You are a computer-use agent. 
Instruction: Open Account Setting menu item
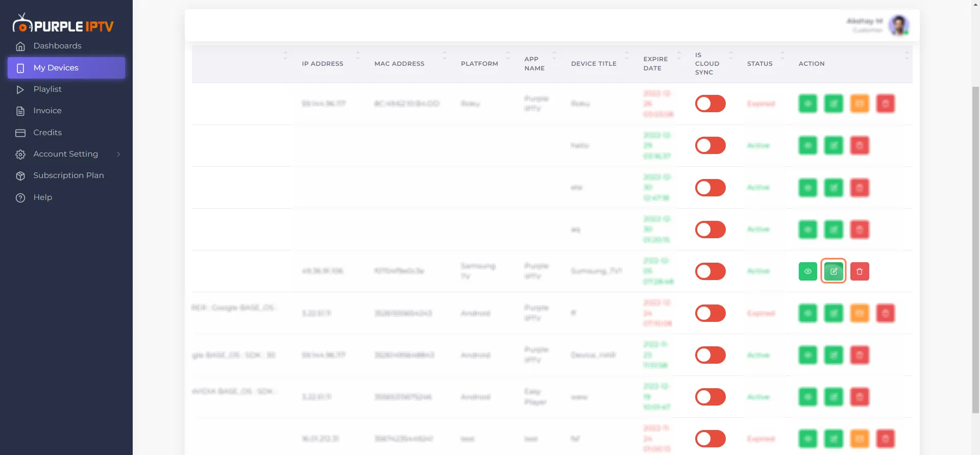pos(66,154)
